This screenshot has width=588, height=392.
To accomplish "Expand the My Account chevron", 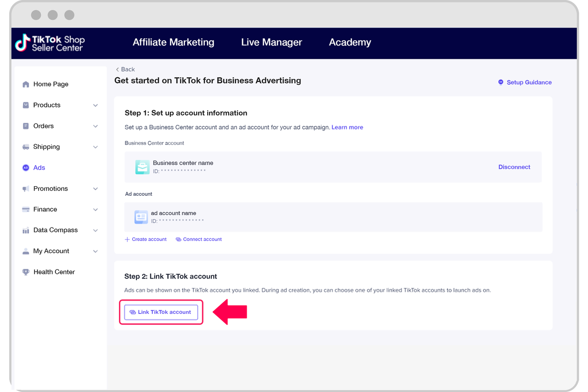I will (x=96, y=251).
